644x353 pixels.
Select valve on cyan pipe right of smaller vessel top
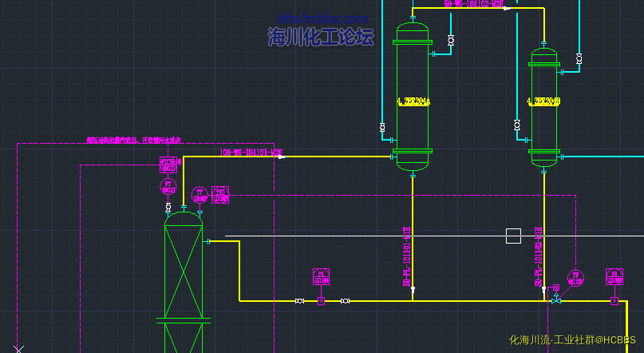pyautogui.click(x=579, y=58)
